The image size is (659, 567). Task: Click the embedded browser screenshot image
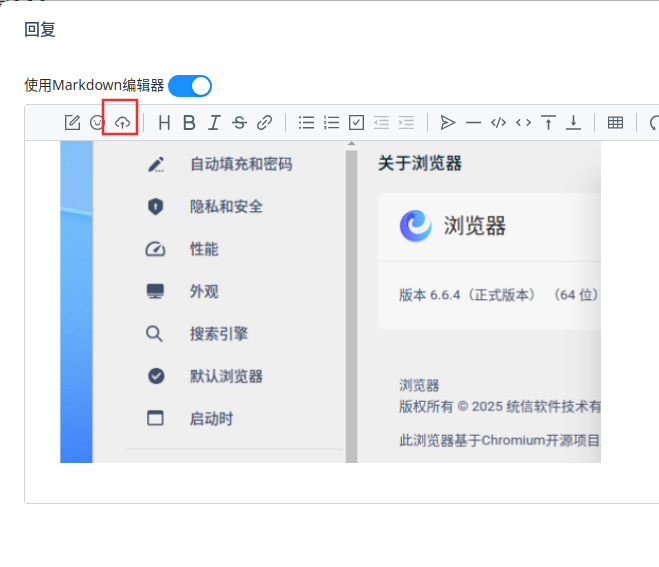[x=330, y=302]
